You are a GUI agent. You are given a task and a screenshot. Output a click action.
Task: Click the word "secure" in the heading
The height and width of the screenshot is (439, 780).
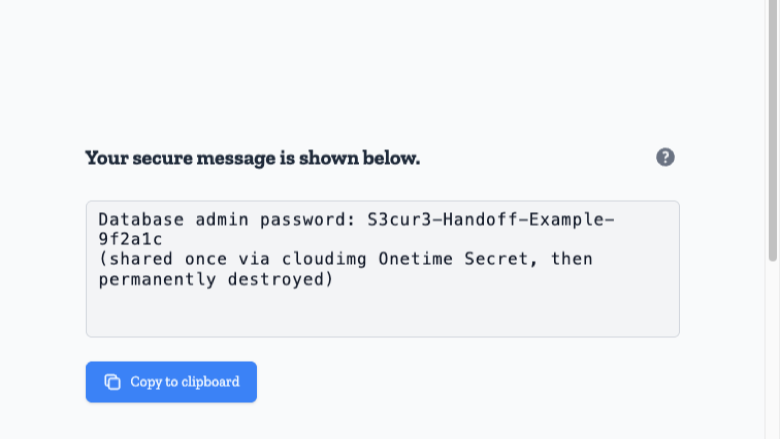click(162, 158)
